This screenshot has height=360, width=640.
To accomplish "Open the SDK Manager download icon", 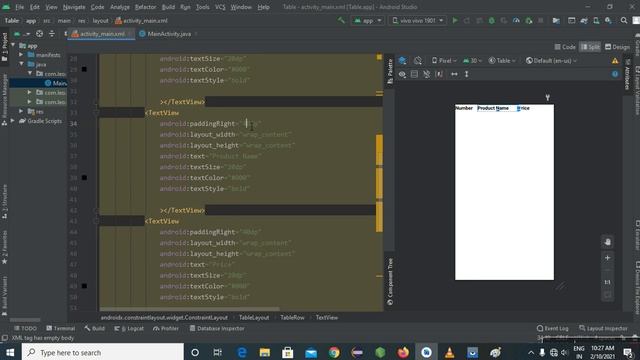I will pos(608,20).
